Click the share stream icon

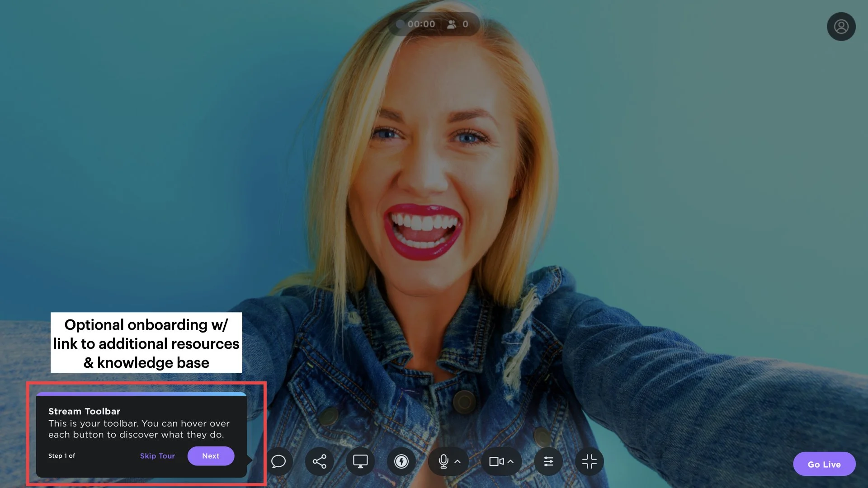(x=320, y=461)
